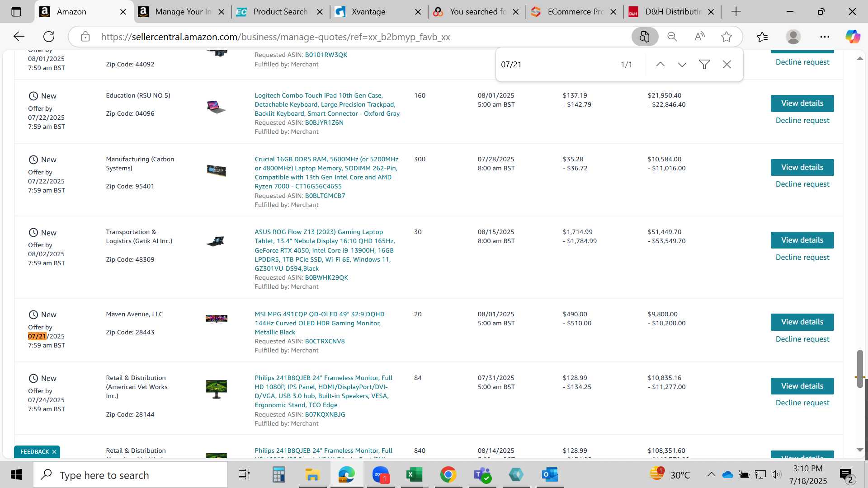Open find filter options icon
The image size is (868, 488).
click(x=704, y=65)
